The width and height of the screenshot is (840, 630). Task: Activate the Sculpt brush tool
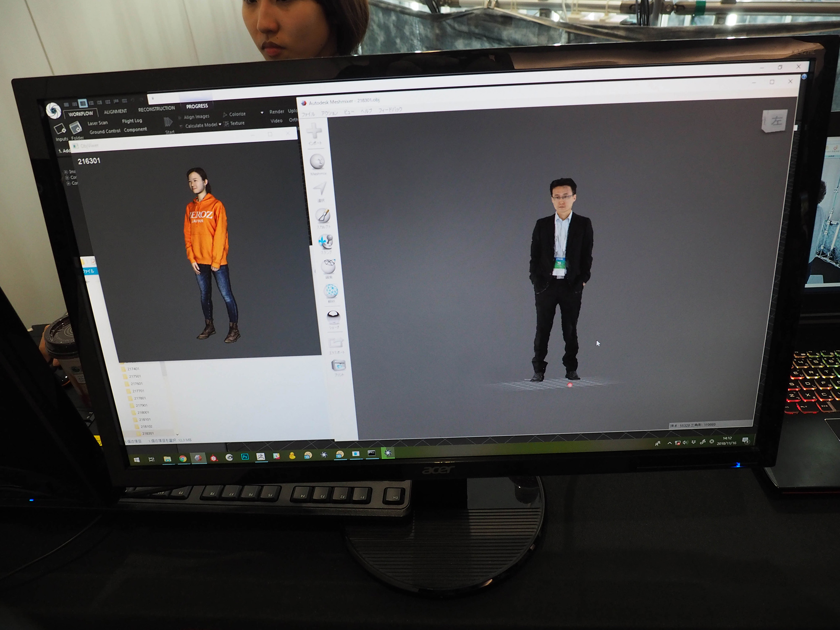323,216
